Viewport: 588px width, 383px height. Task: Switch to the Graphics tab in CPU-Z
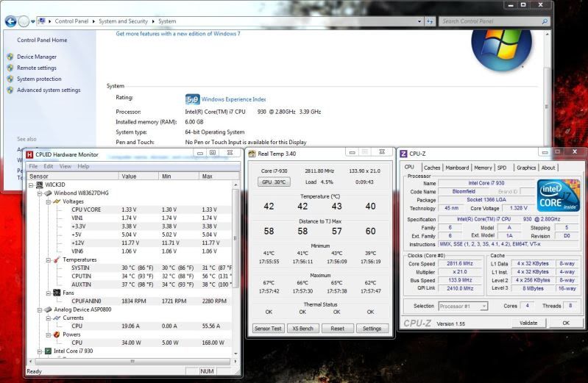coord(526,168)
